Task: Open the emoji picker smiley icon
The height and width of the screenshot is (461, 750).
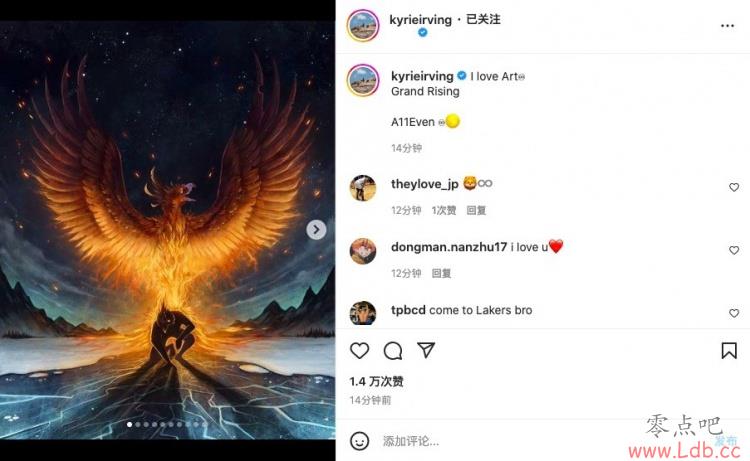Action: 359,441
